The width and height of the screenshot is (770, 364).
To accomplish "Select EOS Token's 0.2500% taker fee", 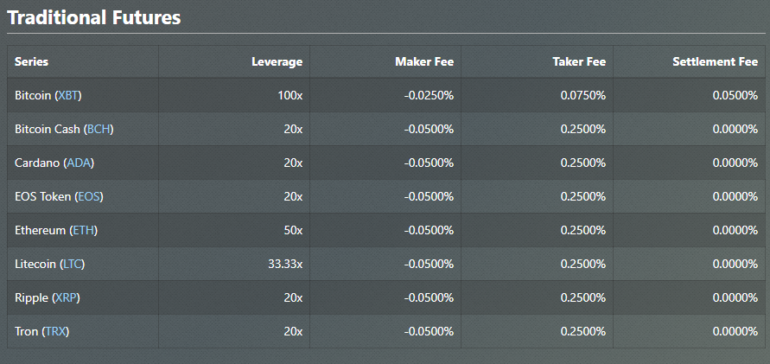I will coord(583,196).
